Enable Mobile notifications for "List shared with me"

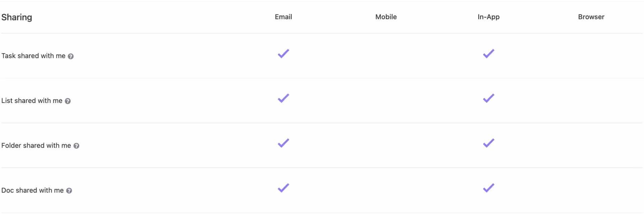(386, 98)
